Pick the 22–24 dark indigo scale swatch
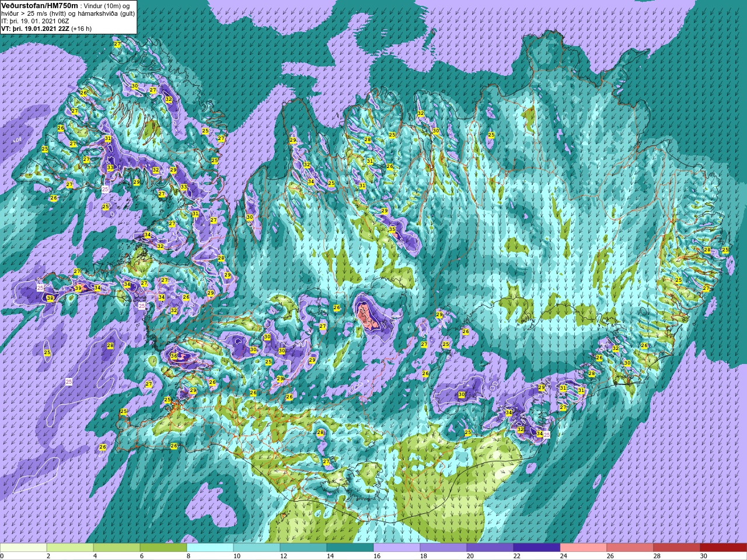Image resolution: width=747 pixels, height=560 pixels. point(537,548)
